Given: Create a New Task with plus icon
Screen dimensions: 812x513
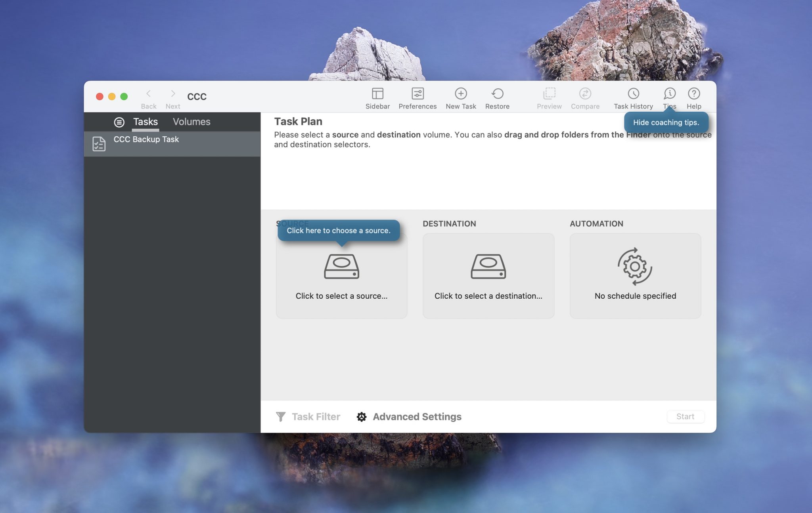Looking at the screenshot, I should pos(461,93).
